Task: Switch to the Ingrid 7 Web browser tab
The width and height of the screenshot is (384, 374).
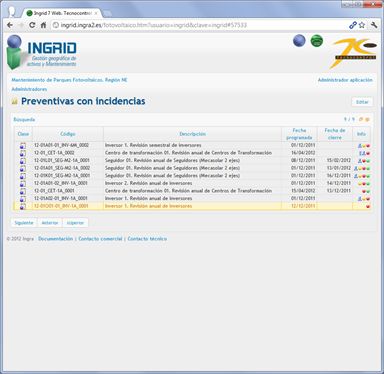Action: click(x=62, y=13)
